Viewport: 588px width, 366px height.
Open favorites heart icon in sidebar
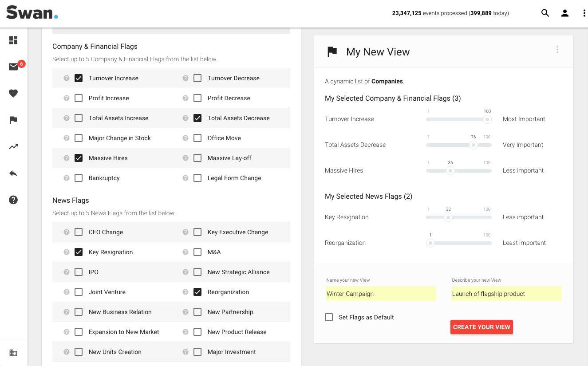click(13, 93)
